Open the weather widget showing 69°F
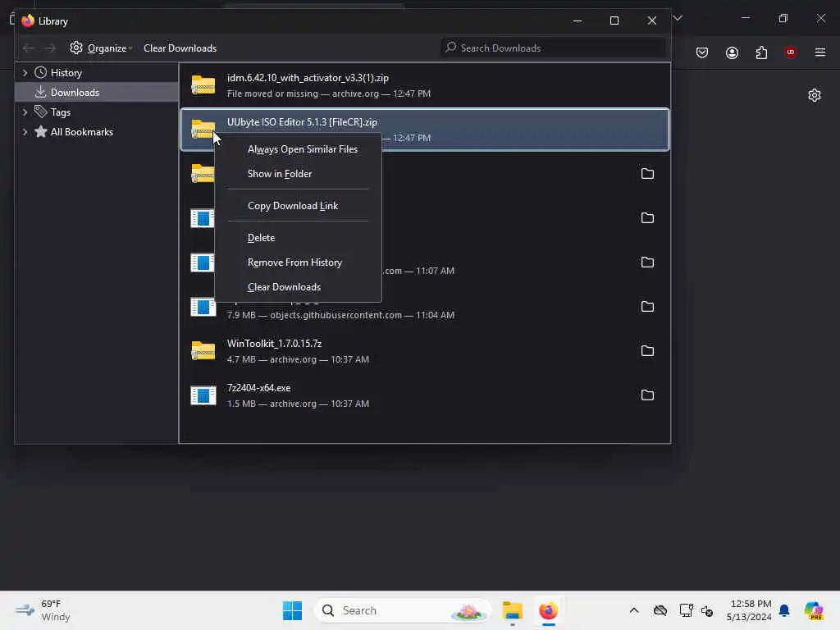 (43, 610)
